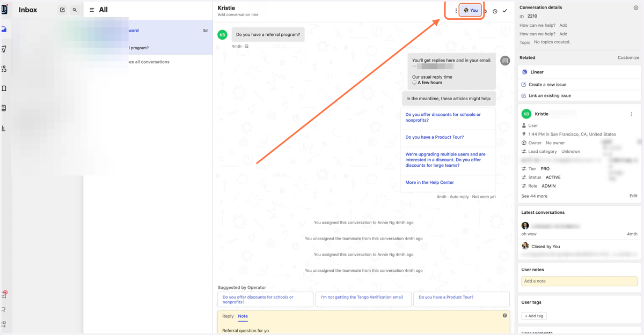Create a new issue in Linear

coord(547,85)
